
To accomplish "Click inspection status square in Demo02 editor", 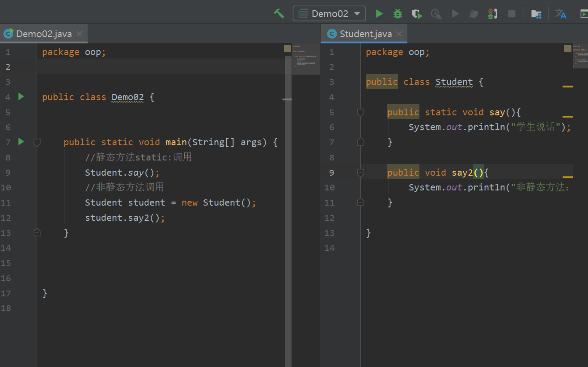I will coord(288,49).
